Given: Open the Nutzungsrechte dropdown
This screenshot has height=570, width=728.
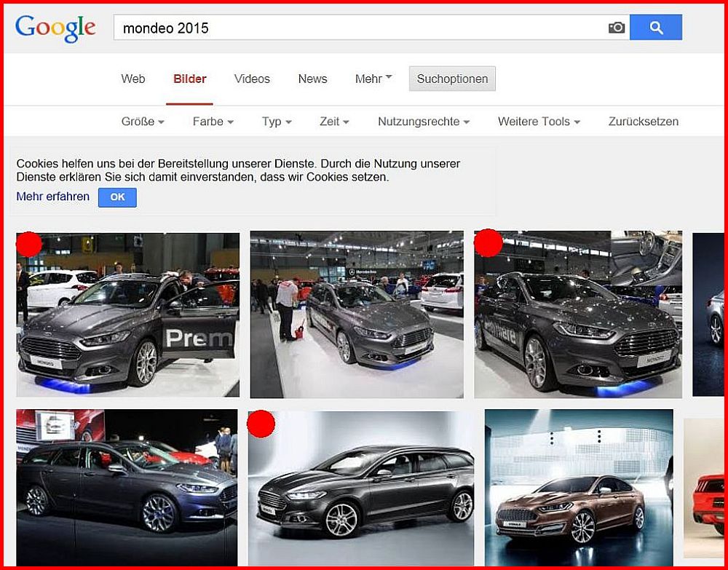Looking at the screenshot, I should pyautogui.click(x=424, y=122).
